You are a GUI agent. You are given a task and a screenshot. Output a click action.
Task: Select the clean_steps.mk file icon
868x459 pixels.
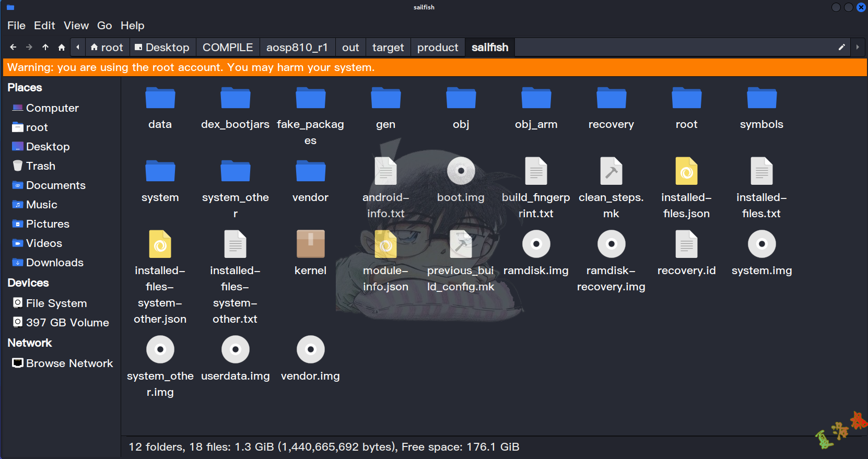point(611,171)
